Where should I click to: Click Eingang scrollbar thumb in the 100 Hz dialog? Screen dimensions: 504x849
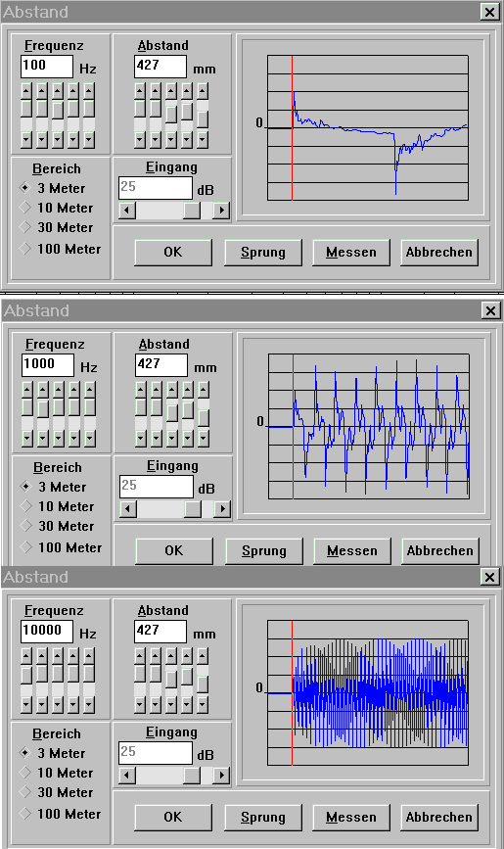[x=192, y=211]
